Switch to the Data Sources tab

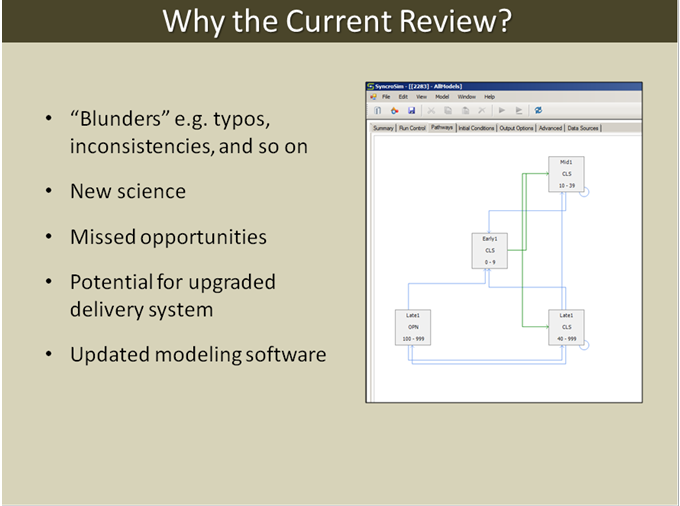(583, 128)
